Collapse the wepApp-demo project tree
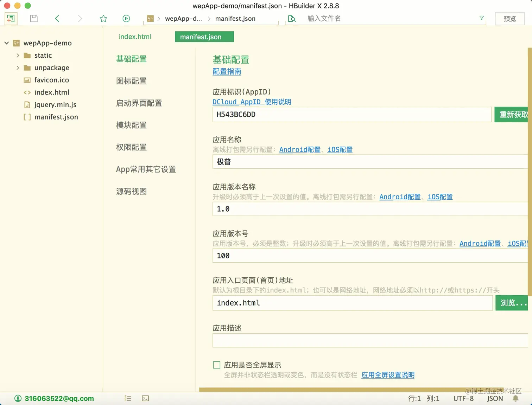This screenshot has width=532, height=405. coord(6,43)
